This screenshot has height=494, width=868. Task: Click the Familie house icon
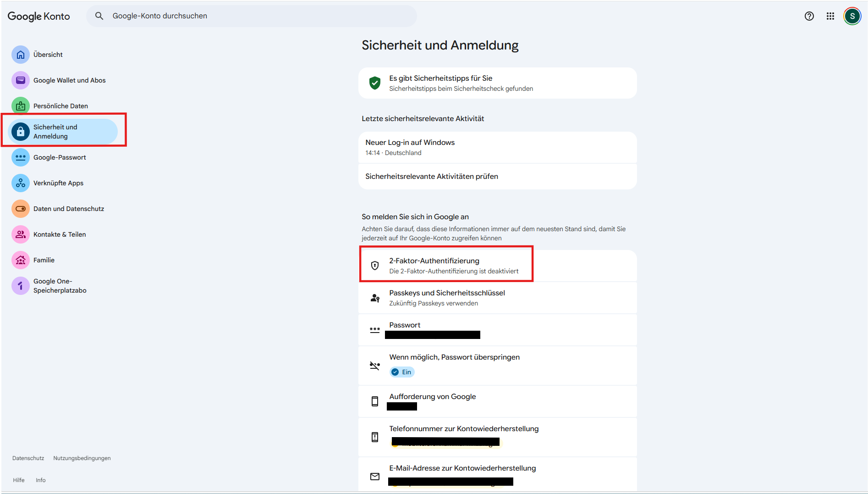coord(21,260)
